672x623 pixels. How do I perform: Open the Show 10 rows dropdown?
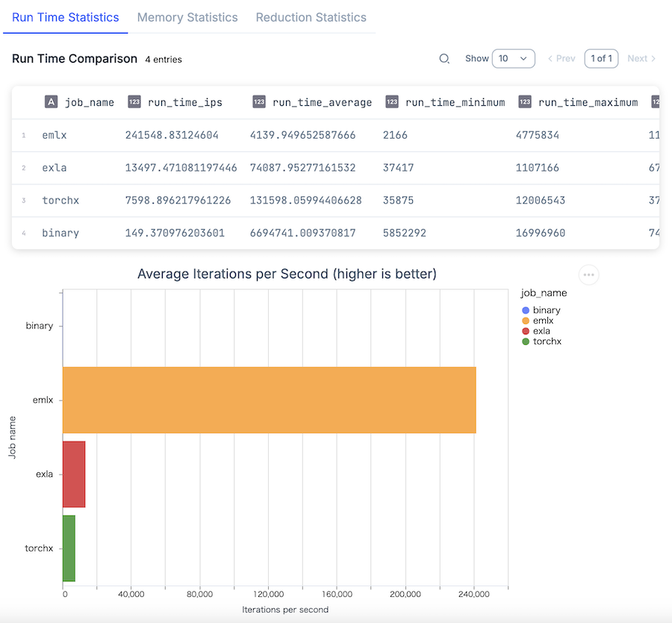tap(514, 59)
